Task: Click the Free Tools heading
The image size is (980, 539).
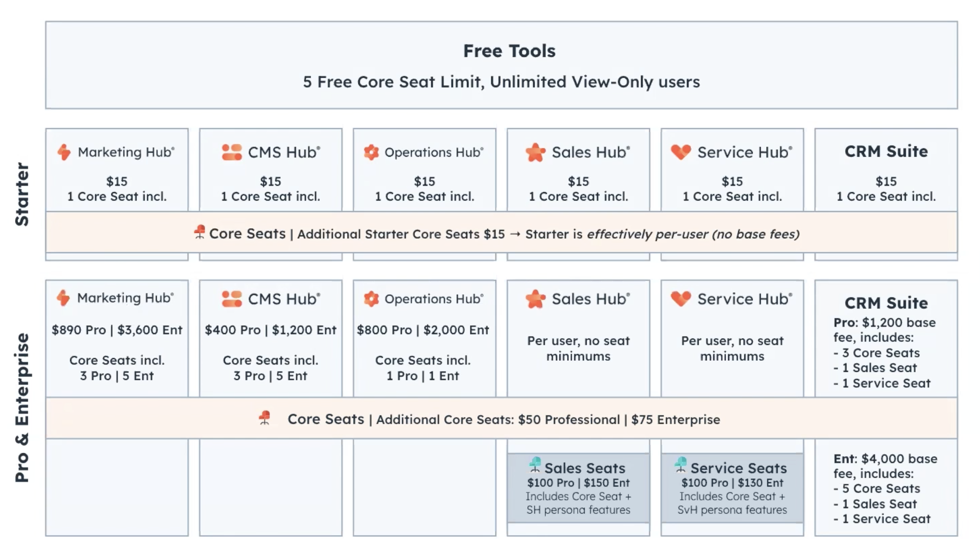Action: 509,51
